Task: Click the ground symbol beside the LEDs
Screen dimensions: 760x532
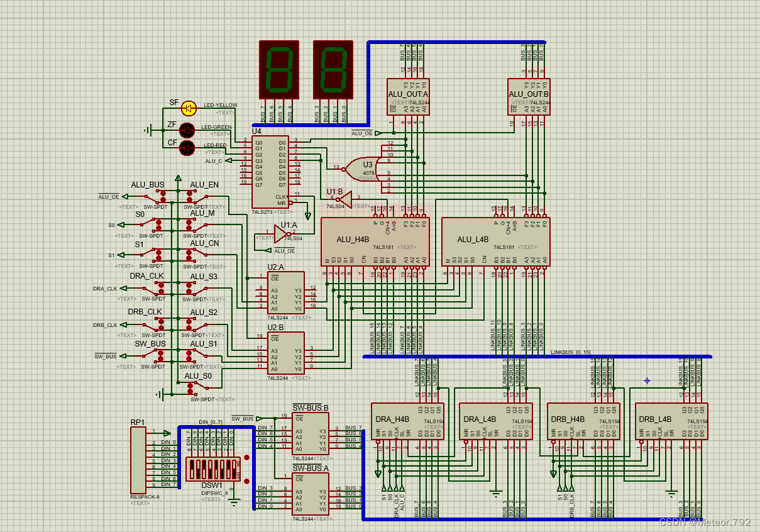Action: (x=148, y=130)
